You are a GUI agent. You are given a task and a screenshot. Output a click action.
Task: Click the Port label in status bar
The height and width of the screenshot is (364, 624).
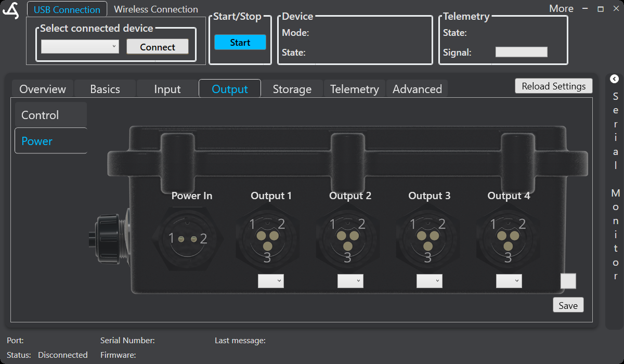pyautogui.click(x=15, y=341)
